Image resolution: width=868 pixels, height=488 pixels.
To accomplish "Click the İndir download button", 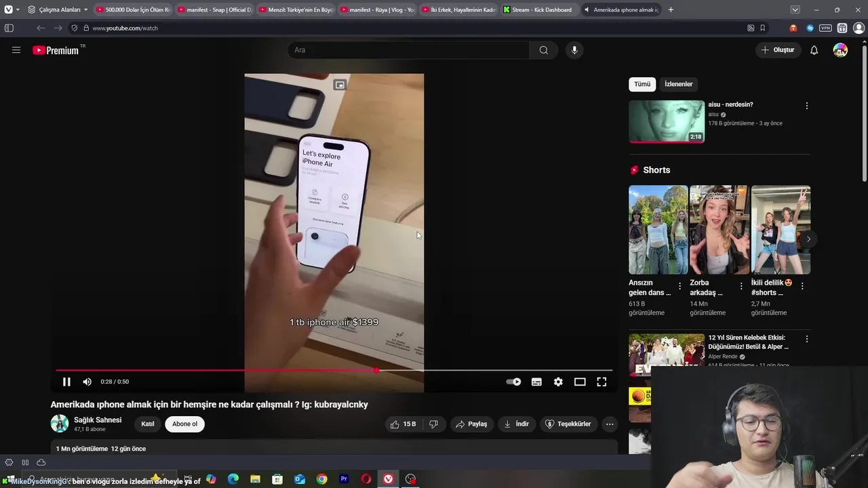I will (x=515, y=424).
